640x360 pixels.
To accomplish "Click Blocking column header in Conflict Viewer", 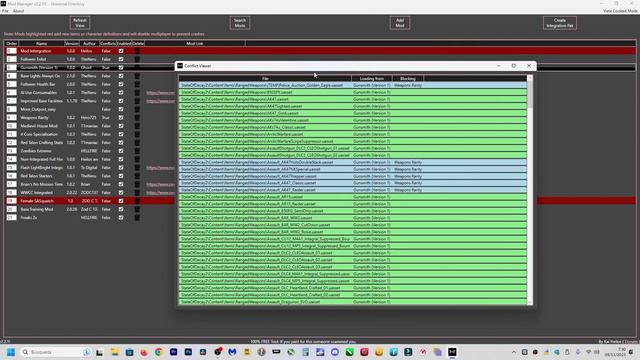I will pos(408,78).
